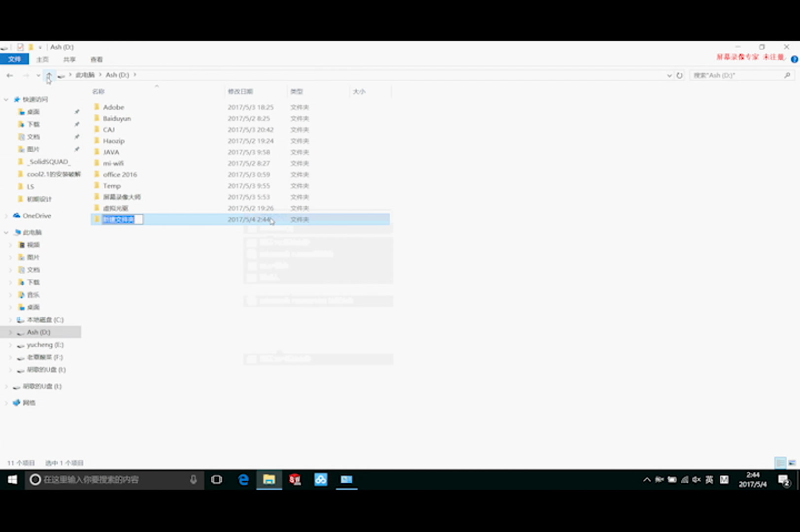Expand the Ash (D:) tree node

click(x=10, y=332)
